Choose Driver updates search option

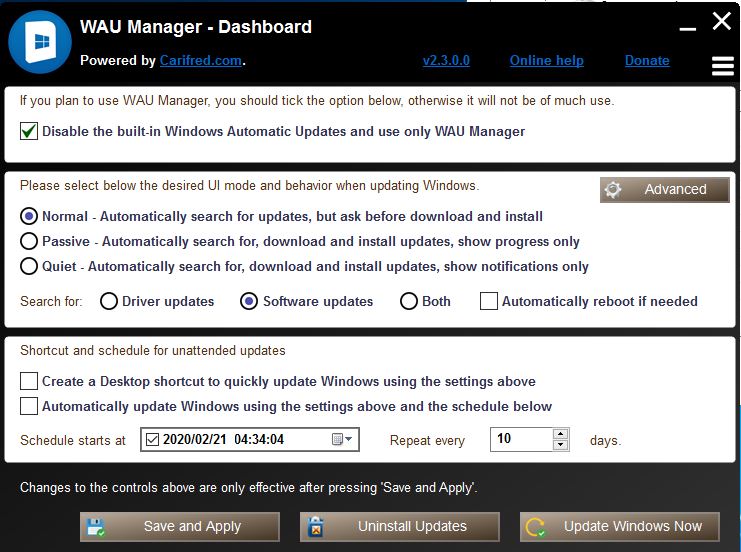(x=109, y=301)
